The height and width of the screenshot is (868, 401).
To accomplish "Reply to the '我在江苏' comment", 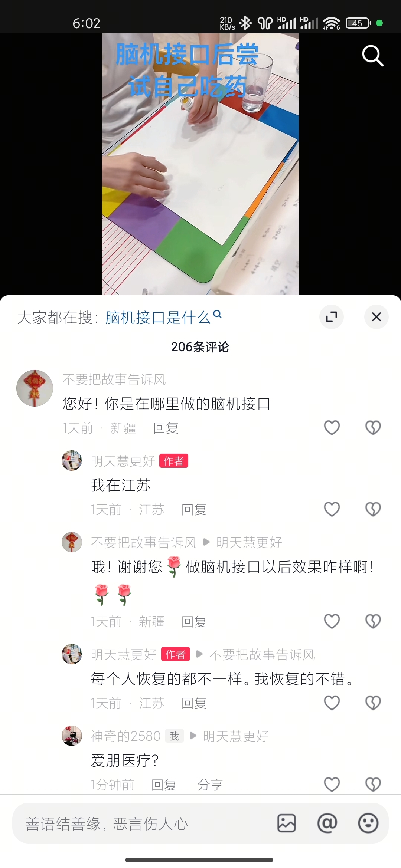I will 194,510.
